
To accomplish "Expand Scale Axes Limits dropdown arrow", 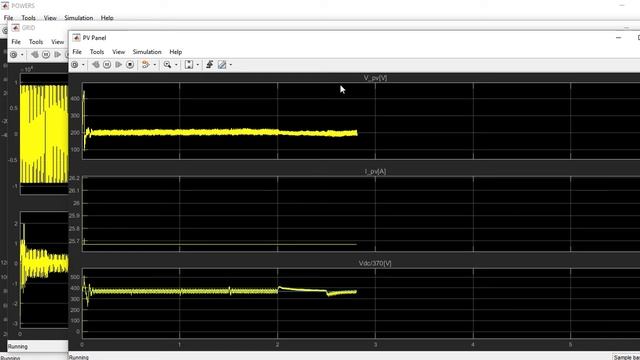I will (x=198, y=65).
